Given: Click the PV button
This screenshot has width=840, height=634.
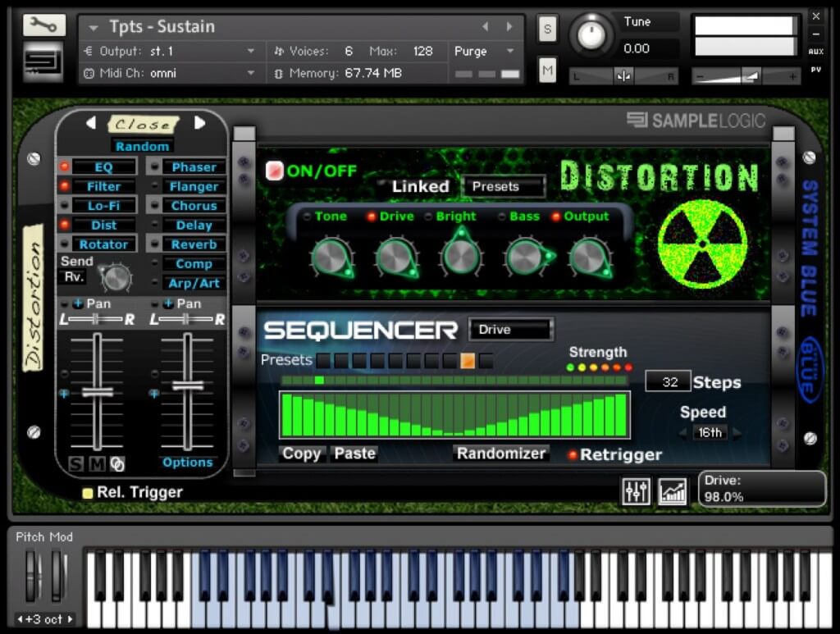Looking at the screenshot, I should click(816, 70).
